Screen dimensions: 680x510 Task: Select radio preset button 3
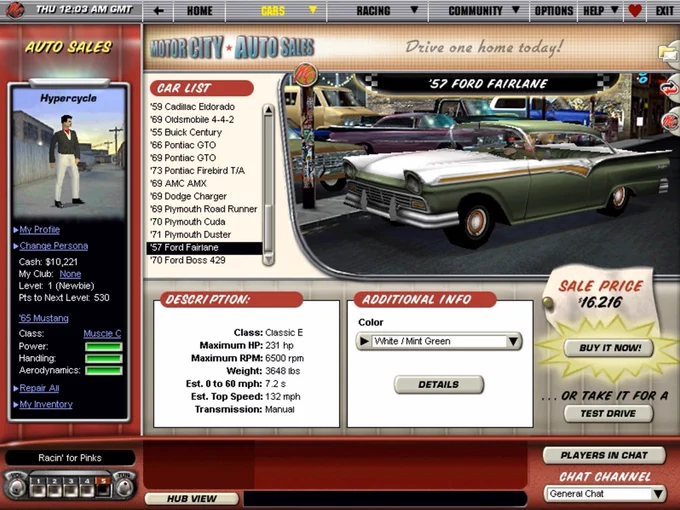71,487
